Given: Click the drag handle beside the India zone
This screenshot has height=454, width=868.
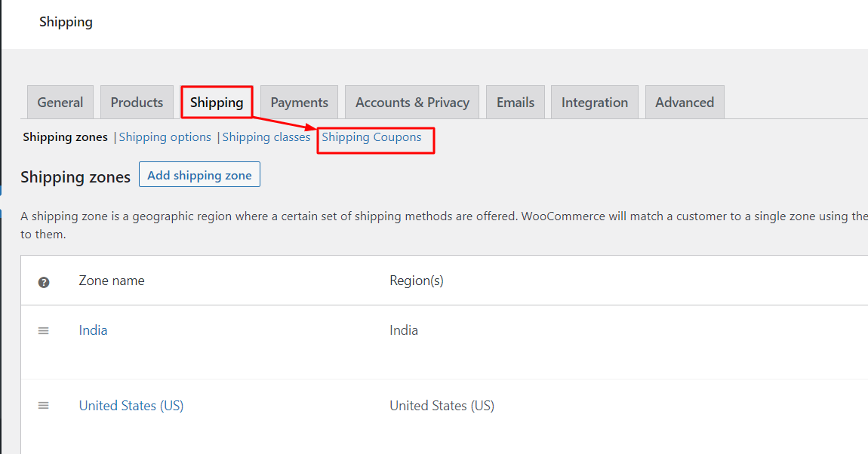Looking at the screenshot, I should 43,330.
